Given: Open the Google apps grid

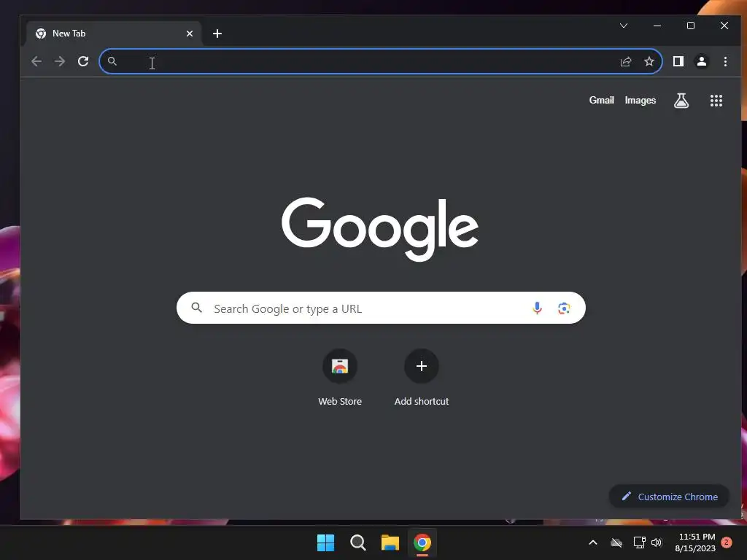Looking at the screenshot, I should pos(716,101).
